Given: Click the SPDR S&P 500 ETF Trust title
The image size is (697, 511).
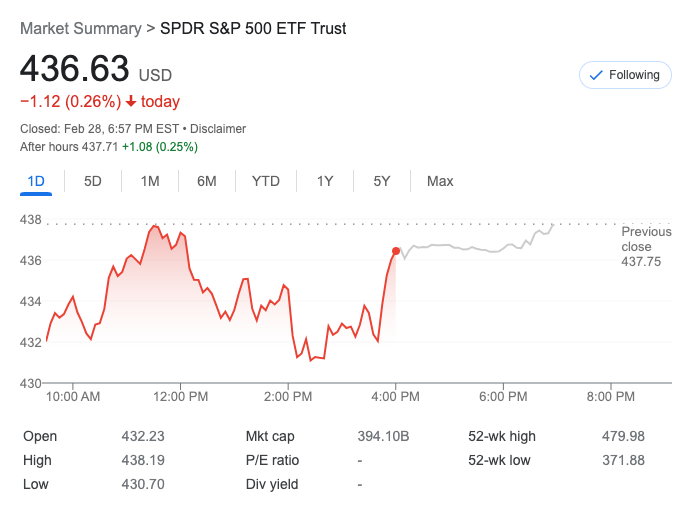Looking at the screenshot, I should coord(253,29).
